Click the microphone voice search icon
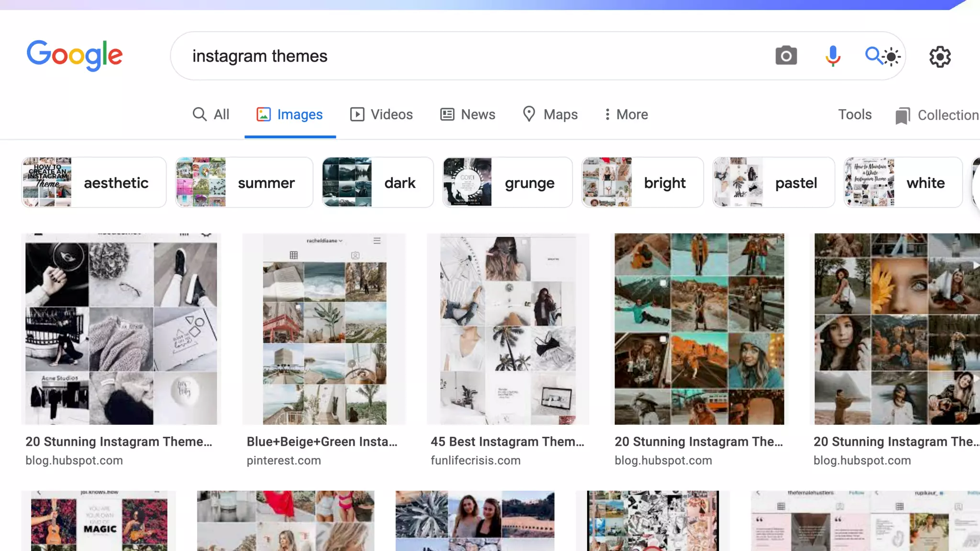Screen dimensions: 980x551 (833, 56)
